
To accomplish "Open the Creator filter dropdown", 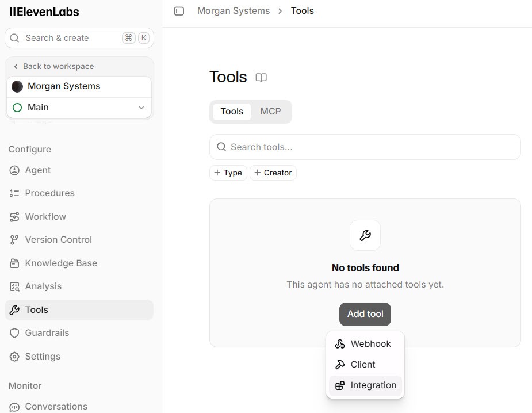I will [x=273, y=173].
